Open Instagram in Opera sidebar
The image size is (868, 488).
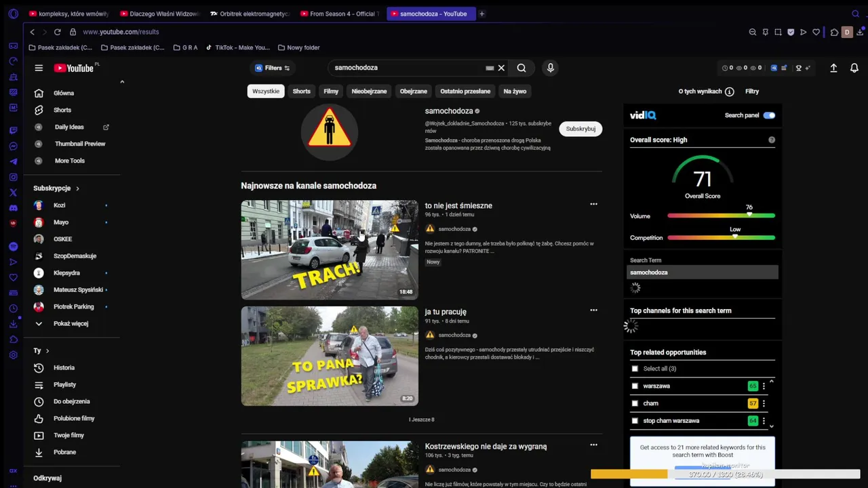click(x=13, y=177)
